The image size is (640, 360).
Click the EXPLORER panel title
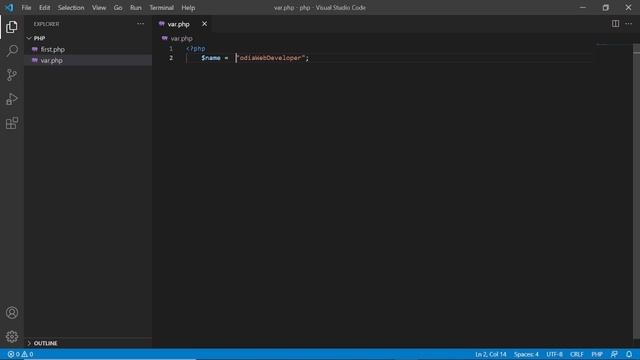coord(46,24)
